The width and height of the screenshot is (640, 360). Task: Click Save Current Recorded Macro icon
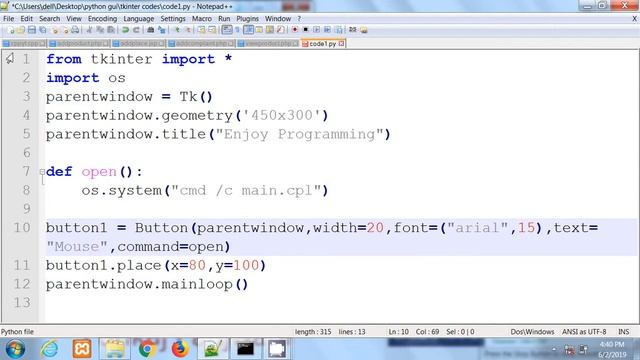point(338,30)
